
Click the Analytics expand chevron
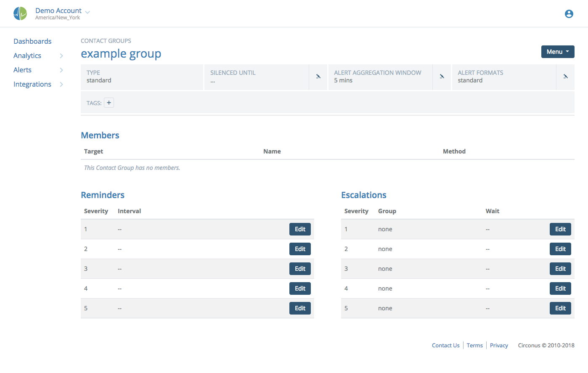pos(61,56)
